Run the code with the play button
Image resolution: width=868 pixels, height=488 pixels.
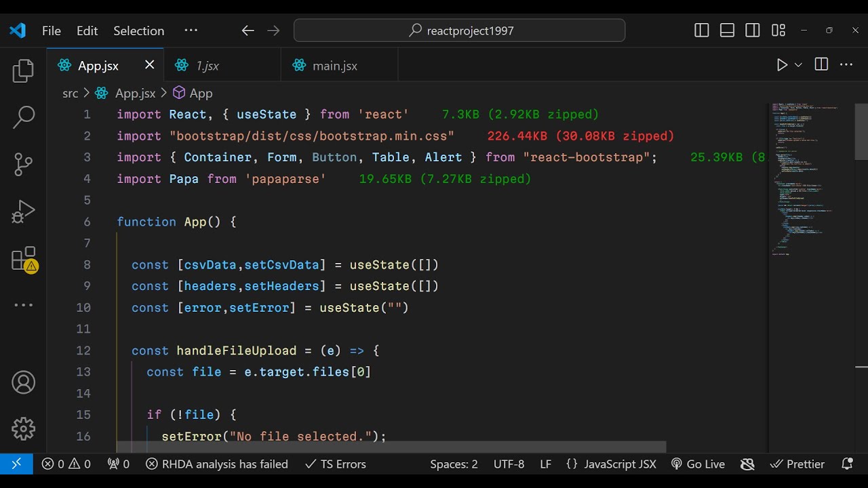point(782,65)
